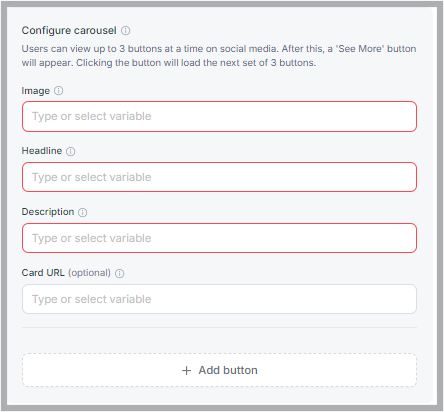Click the divider line above Add button
The width and height of the screenshot is (444, 412).
[219, 327]
